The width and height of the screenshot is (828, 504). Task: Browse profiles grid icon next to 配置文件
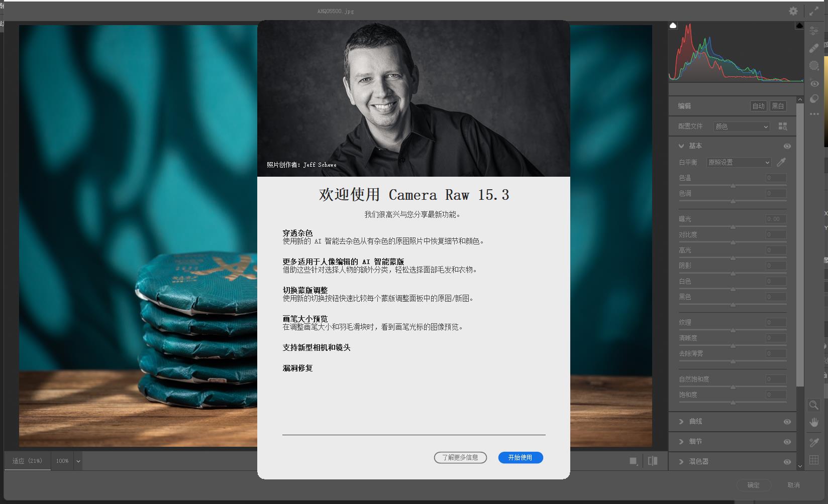point(783,126)
